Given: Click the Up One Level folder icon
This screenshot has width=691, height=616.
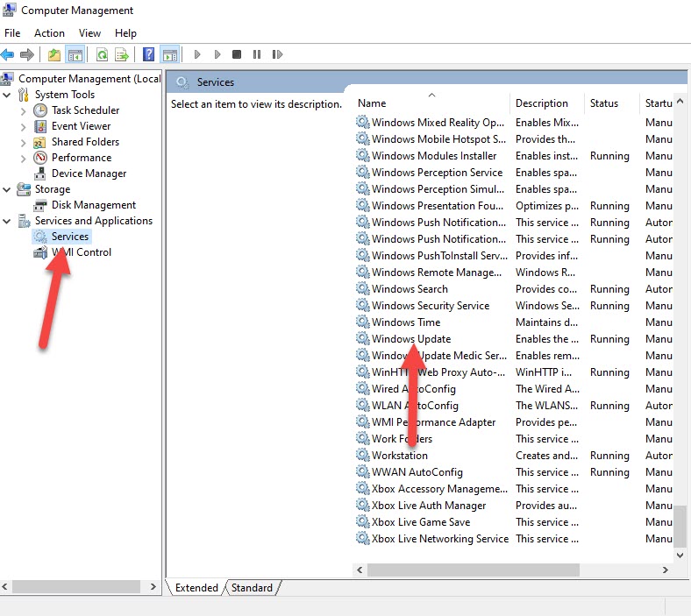Looking at the screenshot, I should click(x=54, y=55).
